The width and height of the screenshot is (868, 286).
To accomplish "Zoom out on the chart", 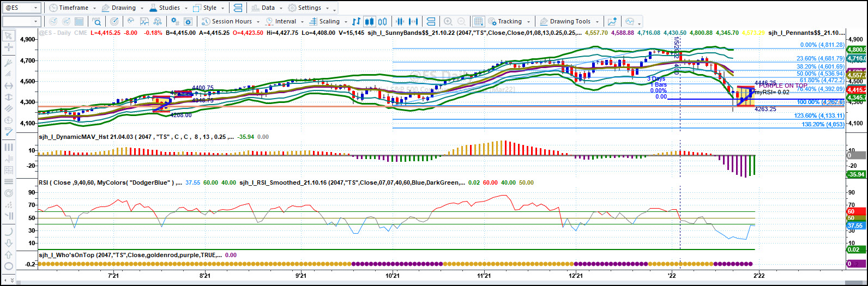I will [x=462, y=22].
